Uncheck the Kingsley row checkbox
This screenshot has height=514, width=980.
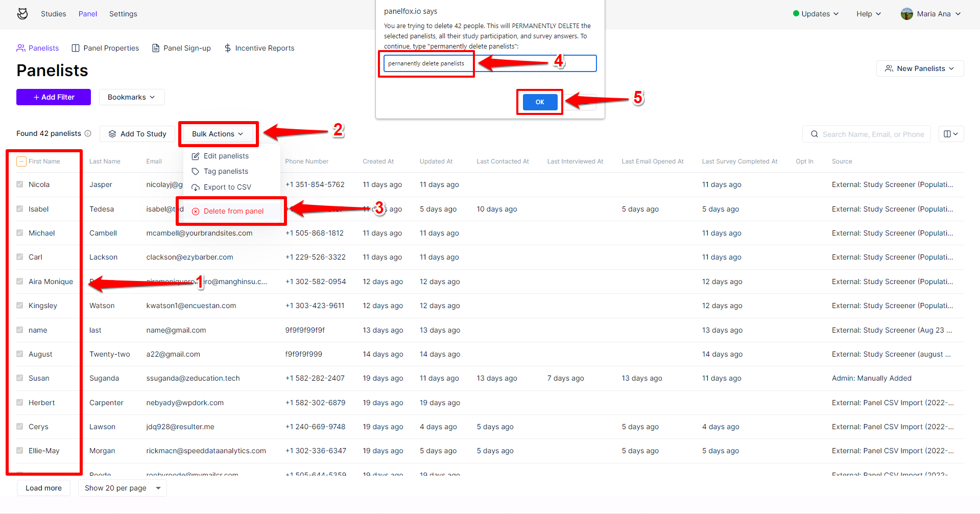pos(20,306)
